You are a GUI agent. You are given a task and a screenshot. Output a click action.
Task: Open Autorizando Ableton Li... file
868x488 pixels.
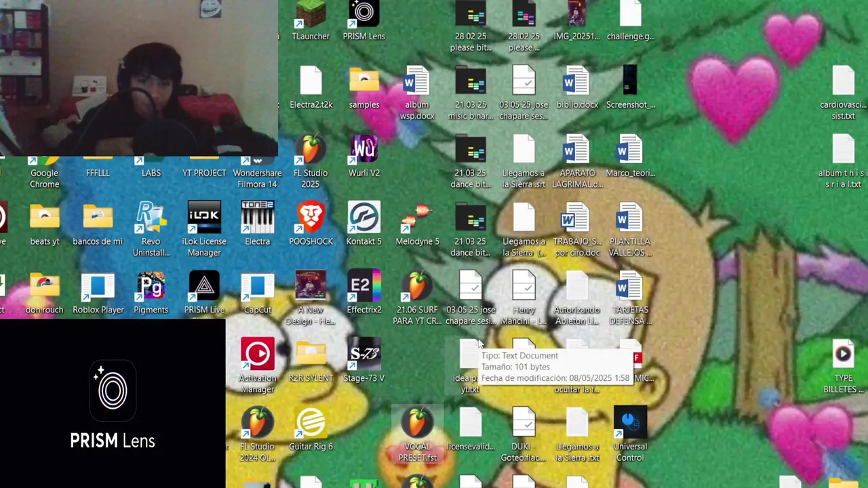tap(577, 298)
